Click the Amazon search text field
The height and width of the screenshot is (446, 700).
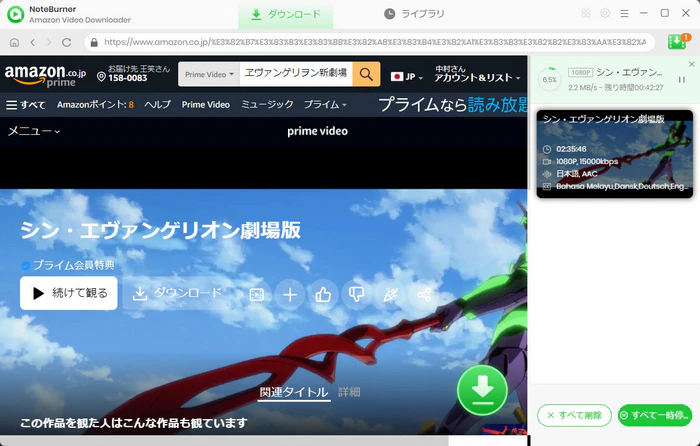pos(296,74)
